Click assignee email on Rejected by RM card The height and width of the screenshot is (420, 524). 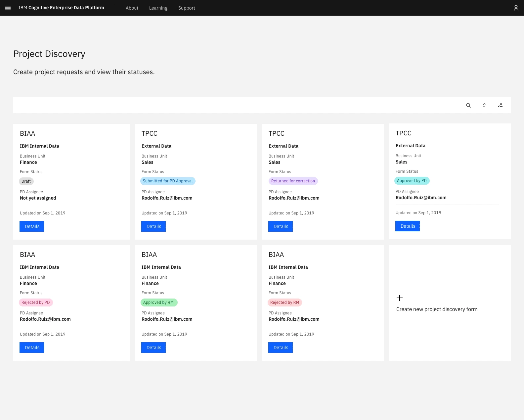pos(294,319)
